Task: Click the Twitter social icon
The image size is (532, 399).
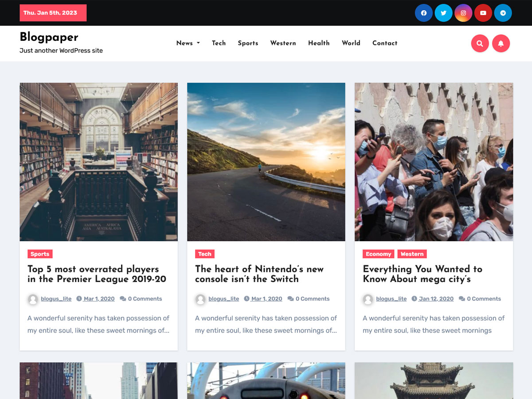Action: coord(443,13)
